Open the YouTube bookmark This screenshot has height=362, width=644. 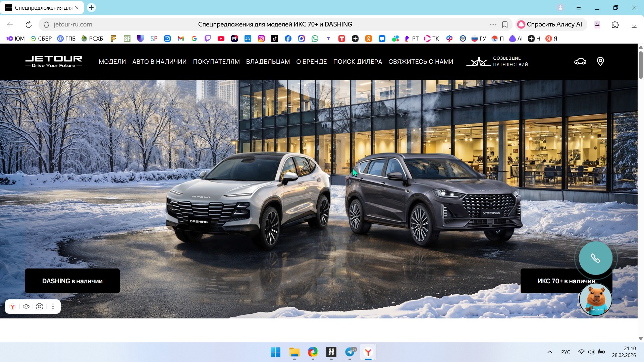(221, 39)
